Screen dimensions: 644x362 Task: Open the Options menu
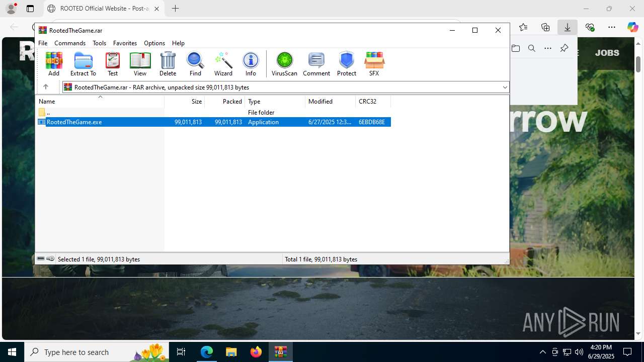click(x=154, y=43)
